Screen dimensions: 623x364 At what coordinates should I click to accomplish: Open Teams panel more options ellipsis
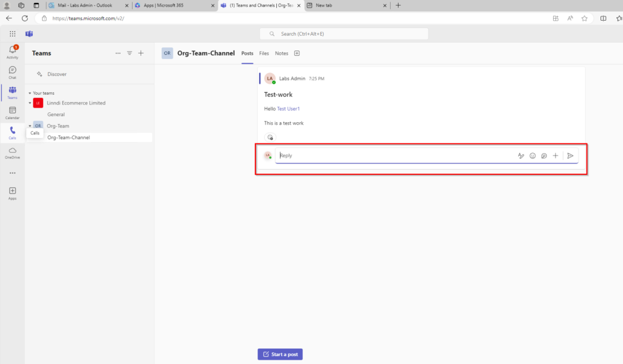coord(118,53)
